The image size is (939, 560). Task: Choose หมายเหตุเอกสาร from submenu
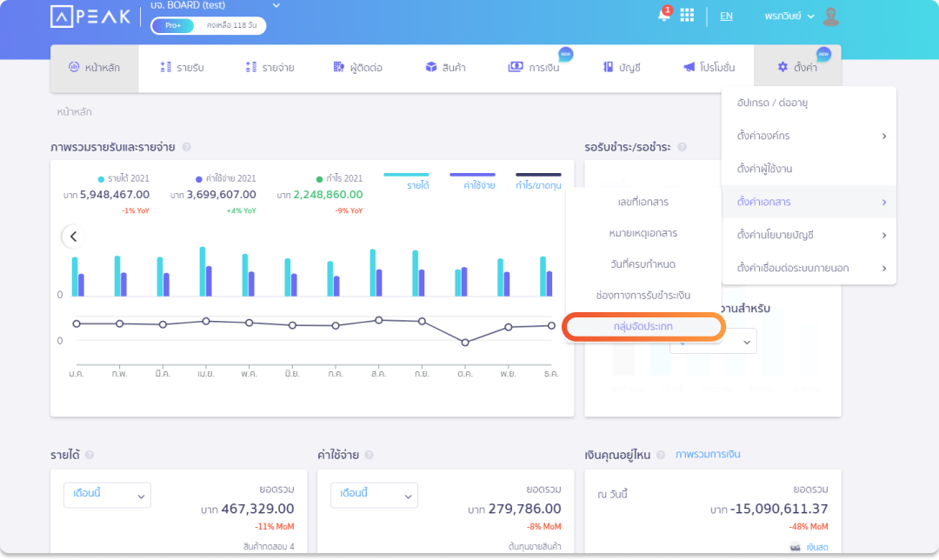(x=643, y=233)
